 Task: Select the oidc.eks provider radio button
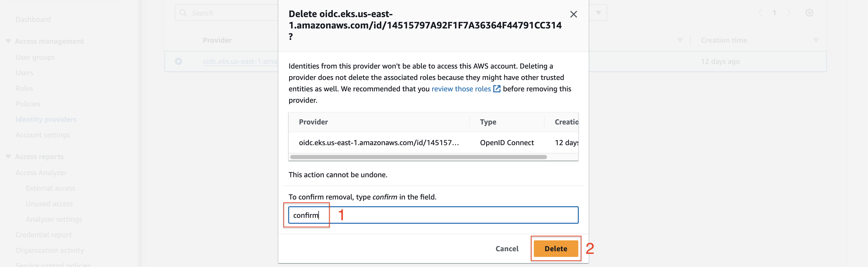(178, 61)
